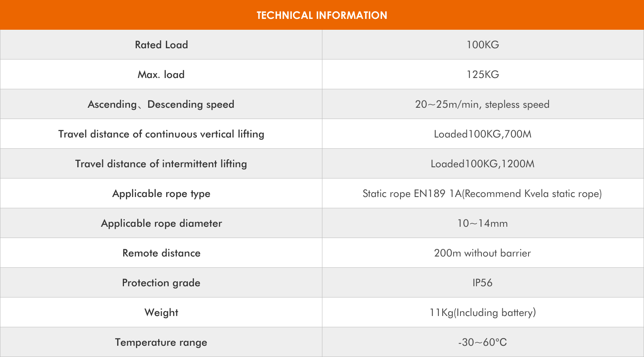Click the Static rope EN189 1A value
The width and height of the screenshot is (644, 357).
[x=482, y=194]
